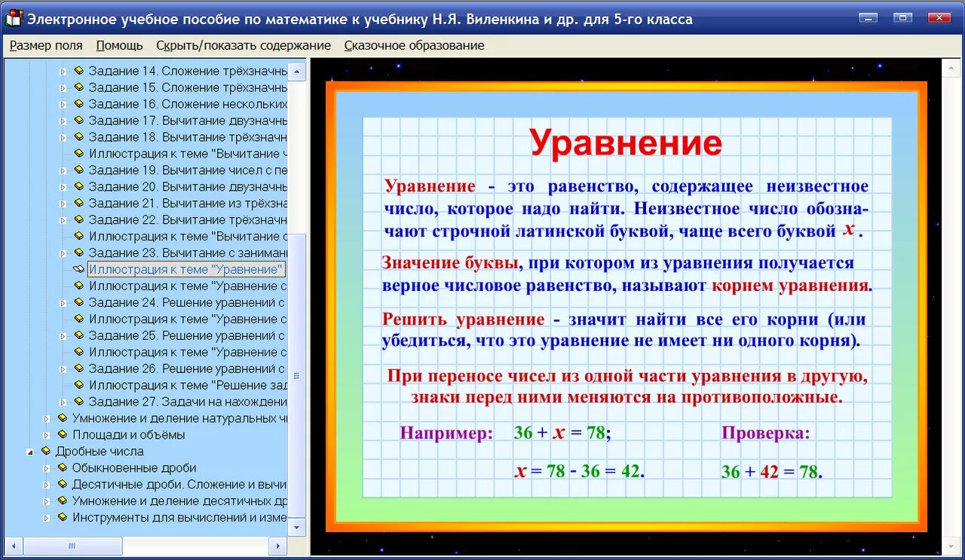Click tree panel horizontal scroll-left arrow
The width and height of the screenshot is (965, 560).
(12, 545)
